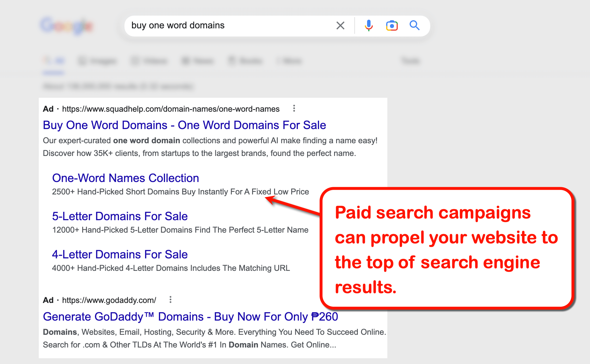Start a voice search with the microphone icon
Image resolution: width=590 pixels, height=364 pixels.
[x=368, y=25]
